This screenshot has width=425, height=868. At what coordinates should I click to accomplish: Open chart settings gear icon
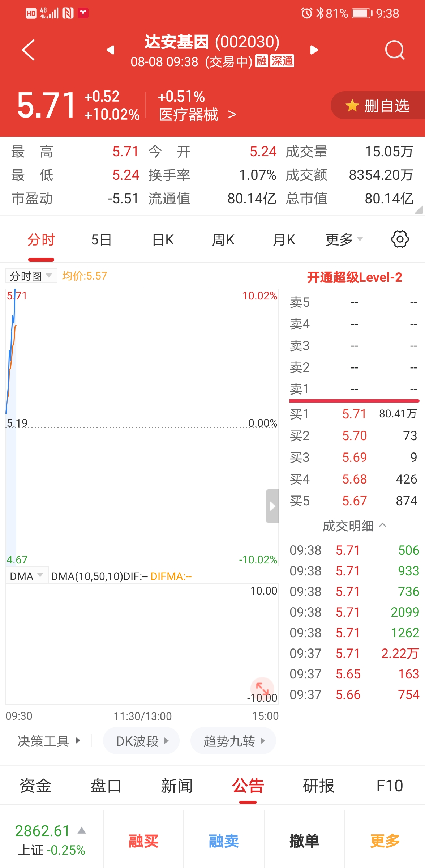click(400, 239)
